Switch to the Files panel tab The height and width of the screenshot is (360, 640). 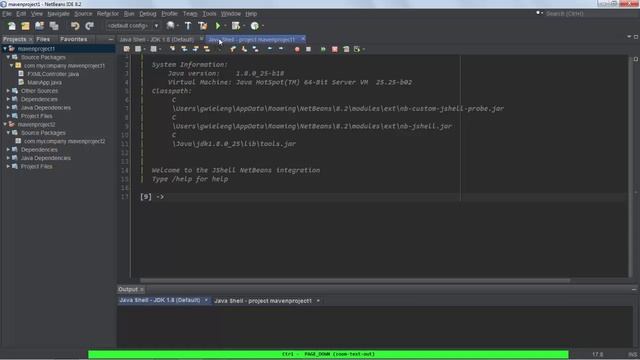[43, 39]
